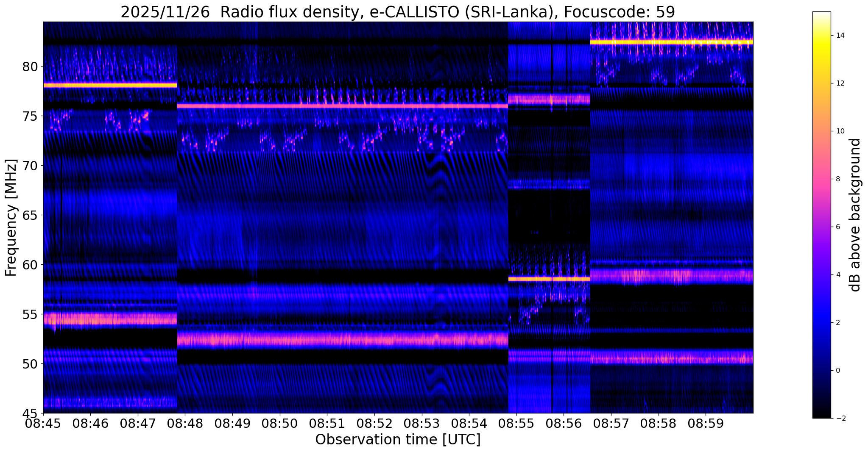Click the 'dB above background' colorbar label
This screenshot has width=868, height=452.
(855, 215)
